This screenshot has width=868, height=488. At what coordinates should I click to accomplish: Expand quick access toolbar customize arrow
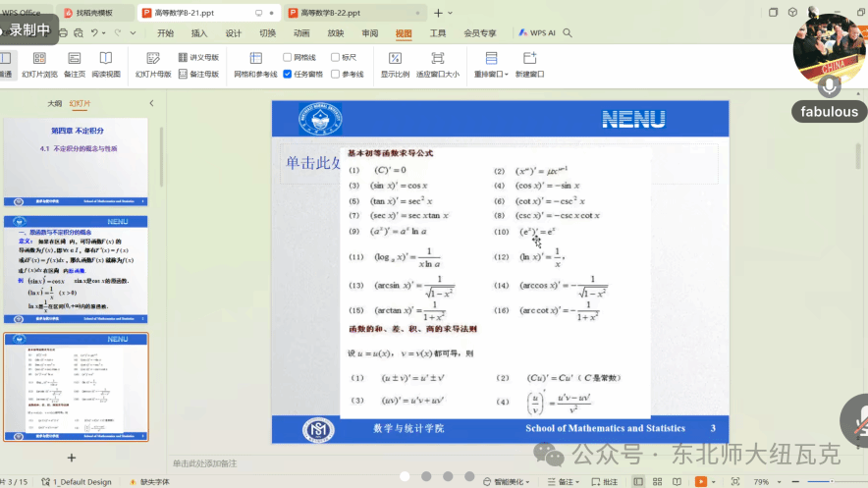pos(133,33)
